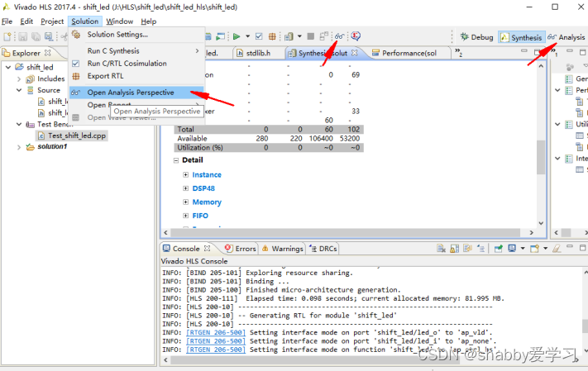The height and width of the screenshot is (371, 588).
Task: Expand the FIFO detail section
Action: pos(185,216)
